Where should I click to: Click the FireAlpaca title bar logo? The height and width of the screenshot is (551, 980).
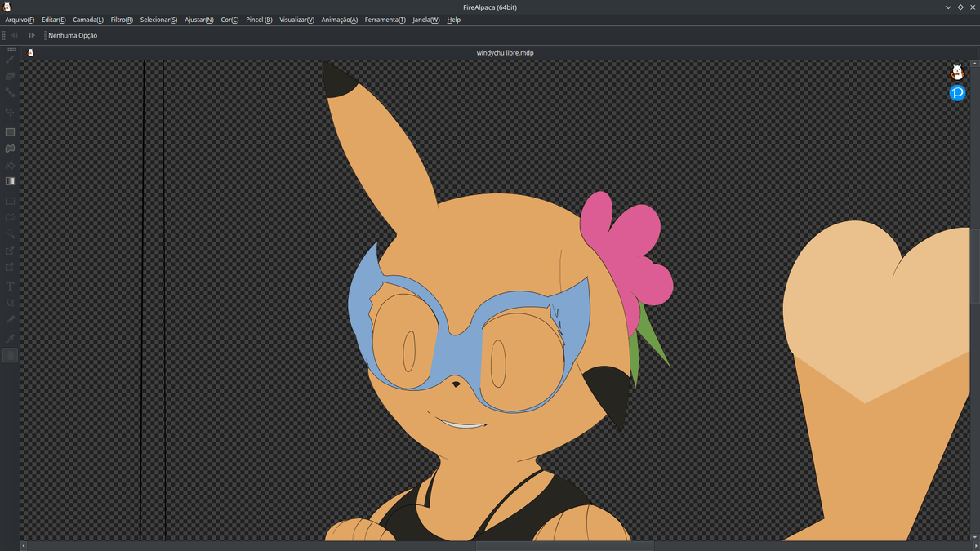[7, 7]
